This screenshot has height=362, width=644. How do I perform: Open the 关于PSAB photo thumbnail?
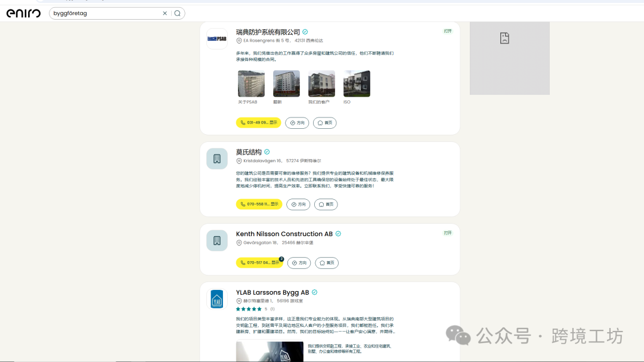250,83
